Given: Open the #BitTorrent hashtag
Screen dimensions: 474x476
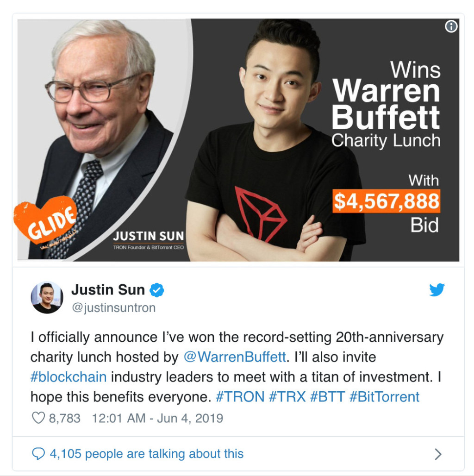Looking at the screenshot, I should click(x=385, y=397).
